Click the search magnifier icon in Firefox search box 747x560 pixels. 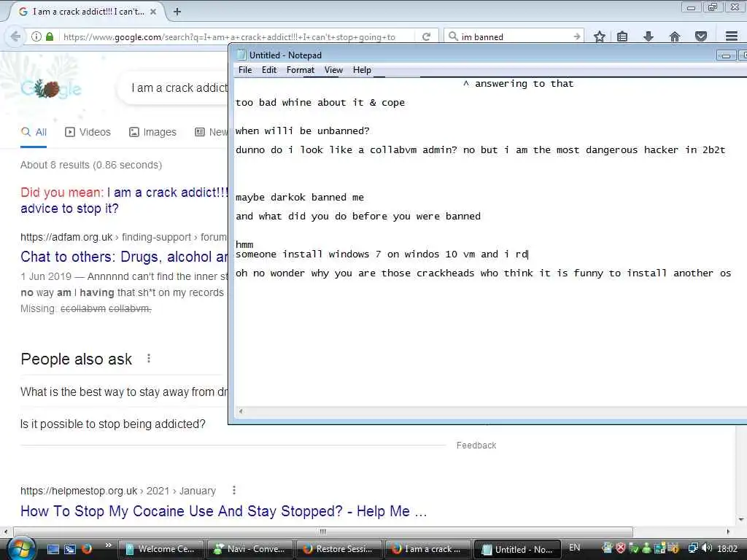pos(453,36)
